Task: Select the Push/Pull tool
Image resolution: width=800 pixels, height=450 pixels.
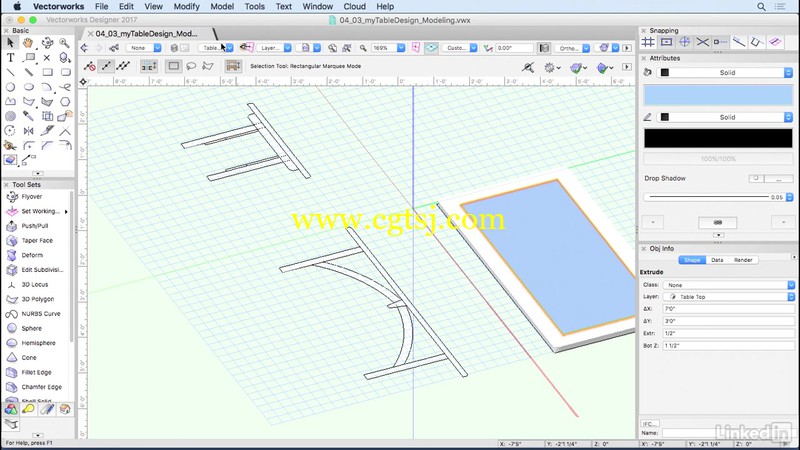Action: coord(34,226)
